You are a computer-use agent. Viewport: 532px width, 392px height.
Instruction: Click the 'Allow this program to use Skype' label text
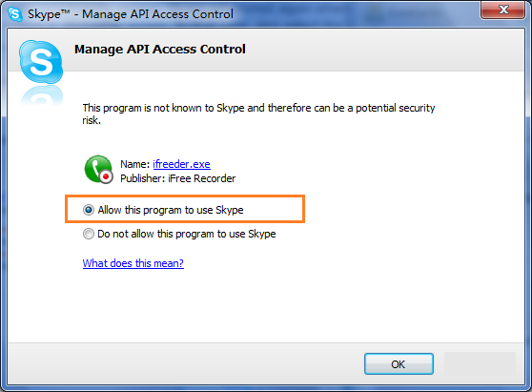point(171,210)
